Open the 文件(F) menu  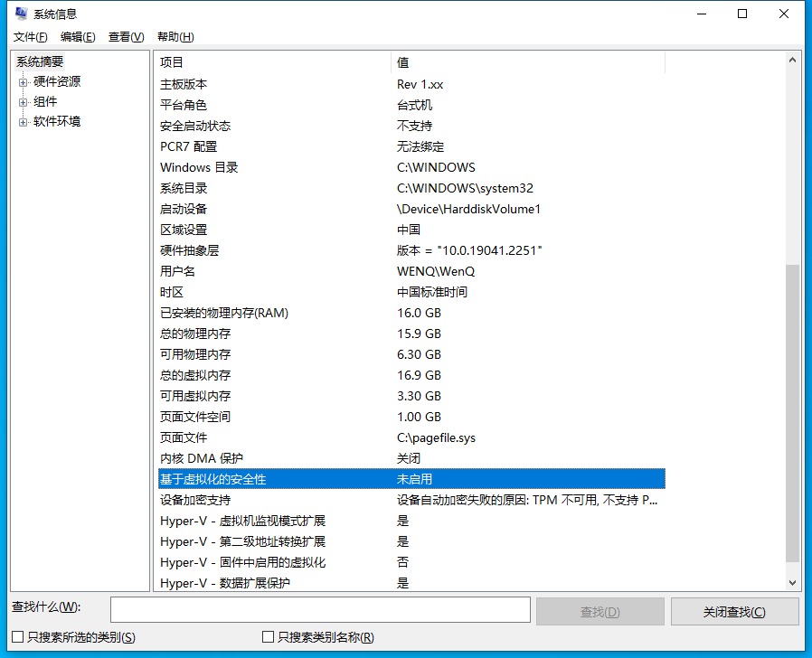[x=30, y=37]
